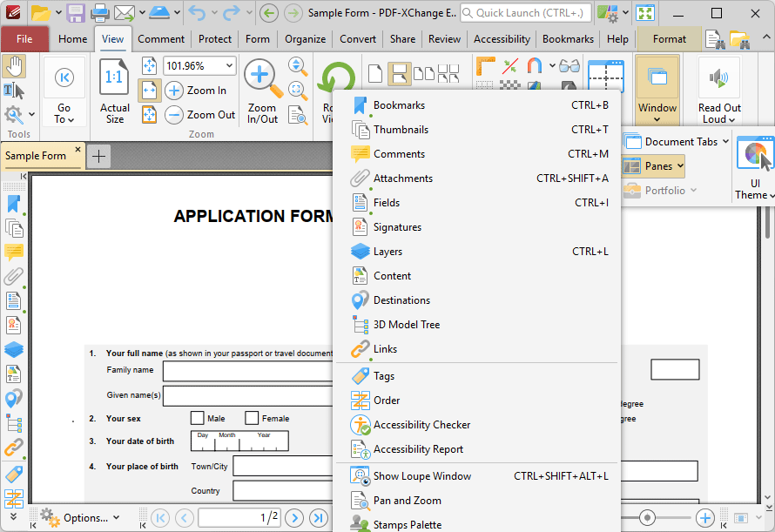The width and height of the screenshot is (775, 532).
Task: Click the Save floppy disk icon
Action: (76, 13)
